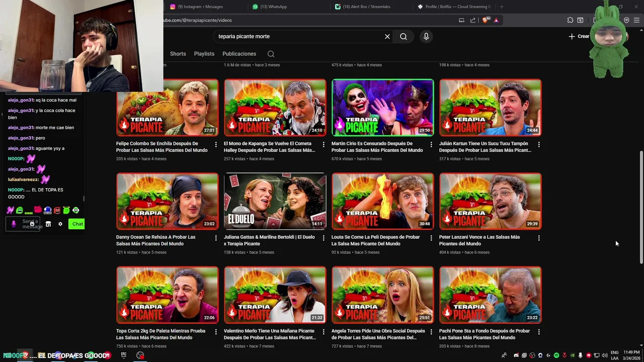644x362 pixels.
Task: Open Topa Corta 2kg De Paleta title
Action: [161, 334]
